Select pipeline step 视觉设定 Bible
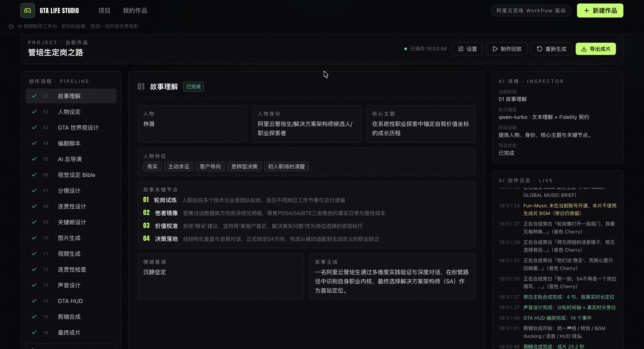The width and height of the screenshot is (644, 349). (71, 175)
